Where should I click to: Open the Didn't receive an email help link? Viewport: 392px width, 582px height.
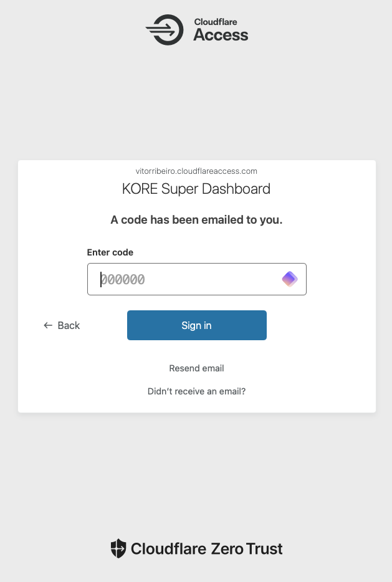(x=196, y=391)
